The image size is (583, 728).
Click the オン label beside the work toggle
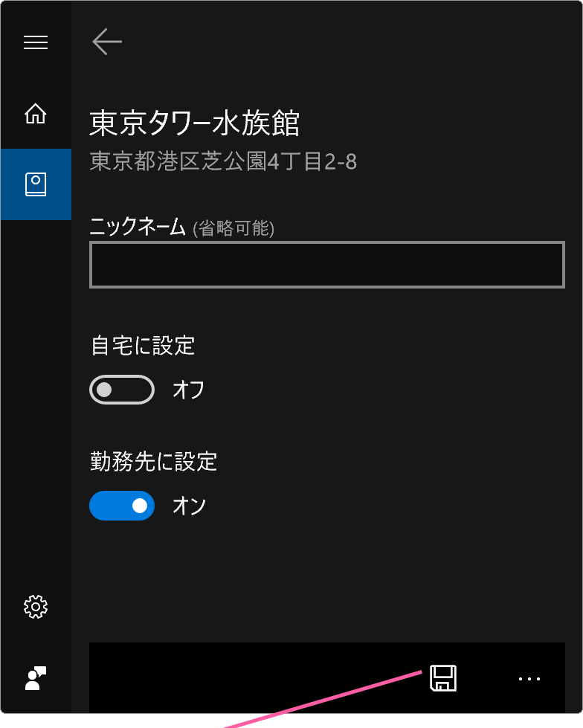189,506
